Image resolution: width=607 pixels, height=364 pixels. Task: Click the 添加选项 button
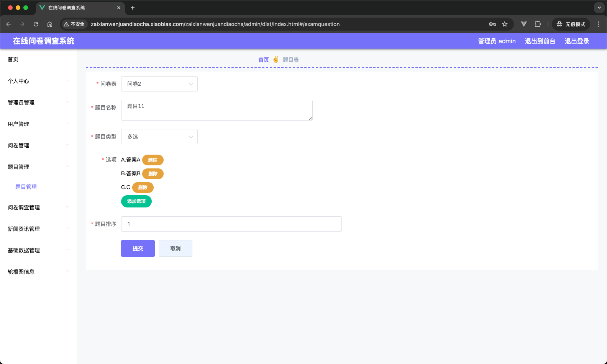tap(136, 201)
